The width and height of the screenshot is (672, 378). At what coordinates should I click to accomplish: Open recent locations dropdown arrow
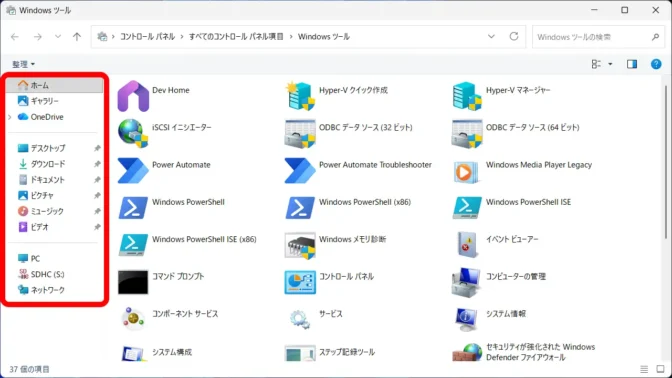[x=57, y=37]
